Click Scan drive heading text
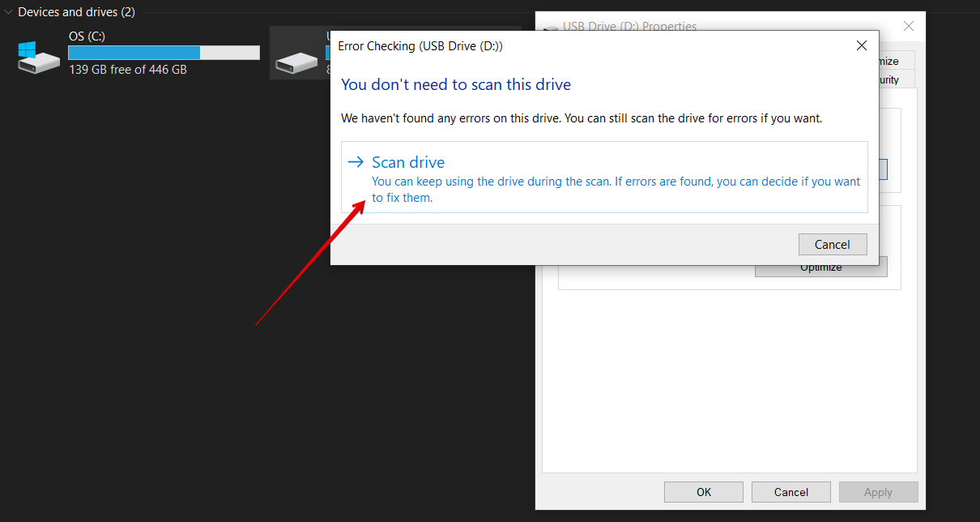Image resolution: width=980 pixels, height=522 pixels. click(x=408, y=162)
